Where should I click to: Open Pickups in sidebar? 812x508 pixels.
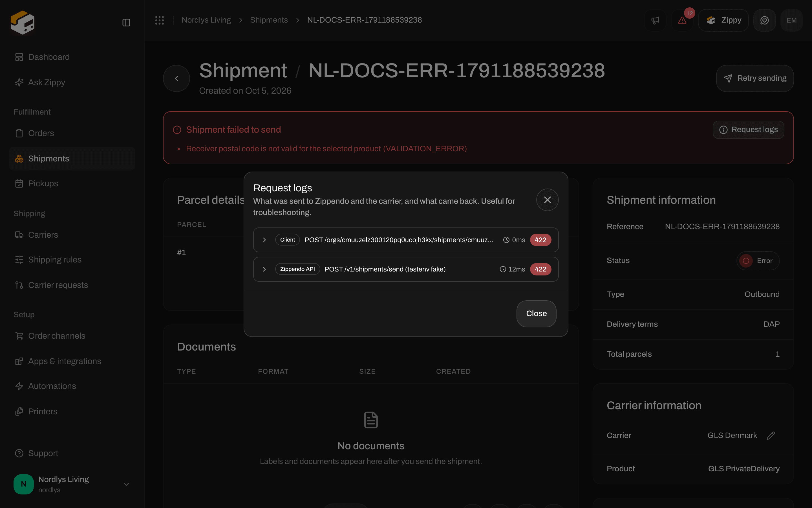(72, 183)
